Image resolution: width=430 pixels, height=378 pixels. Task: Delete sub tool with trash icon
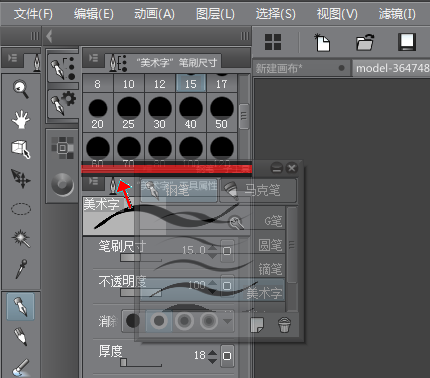(x=284, y=324)
